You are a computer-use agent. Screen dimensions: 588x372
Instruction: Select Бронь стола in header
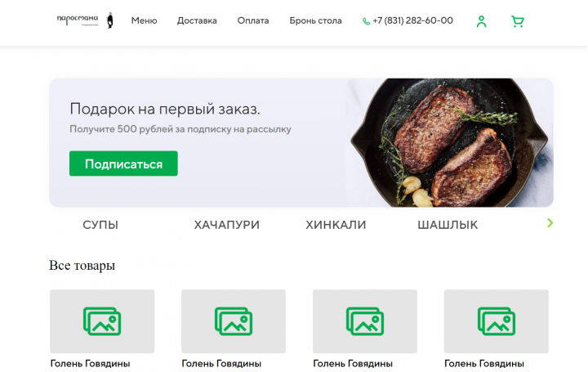click(315, 20)
